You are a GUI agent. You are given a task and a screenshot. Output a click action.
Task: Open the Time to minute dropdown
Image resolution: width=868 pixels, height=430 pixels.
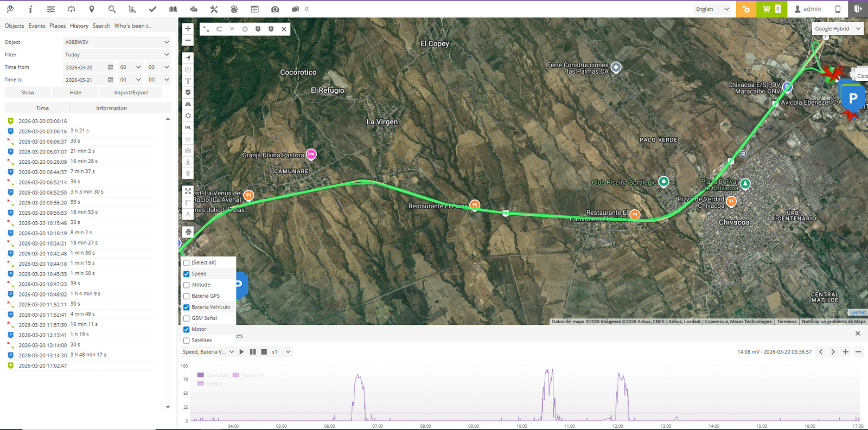coord(159,80)
